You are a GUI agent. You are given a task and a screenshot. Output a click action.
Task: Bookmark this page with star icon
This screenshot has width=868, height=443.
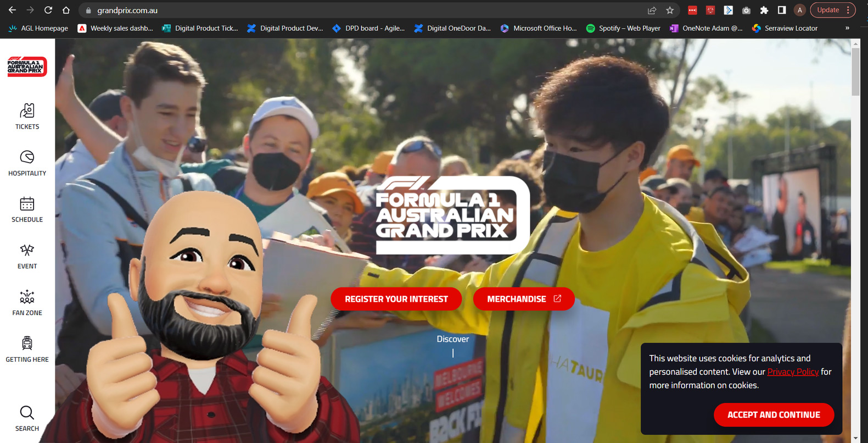670,10
